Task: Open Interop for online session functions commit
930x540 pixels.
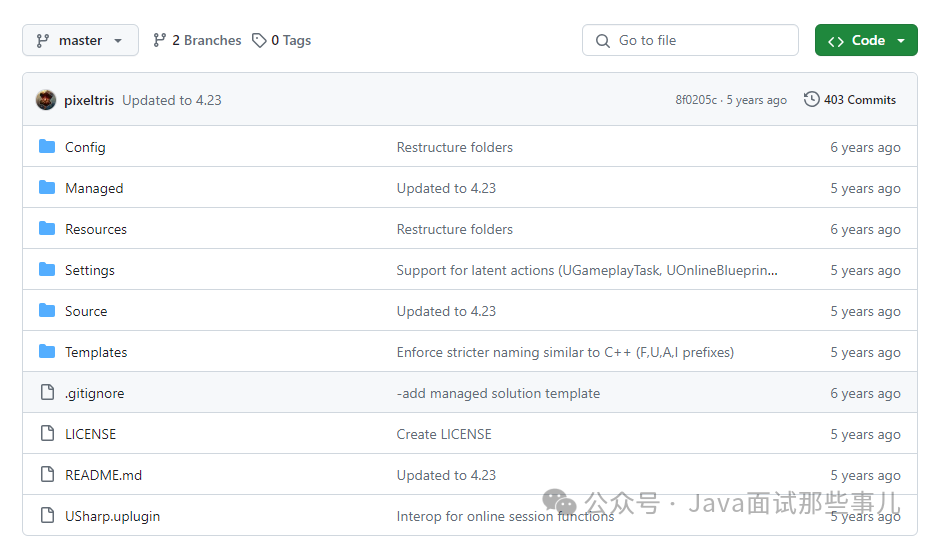Action: [x=505, y=516]
